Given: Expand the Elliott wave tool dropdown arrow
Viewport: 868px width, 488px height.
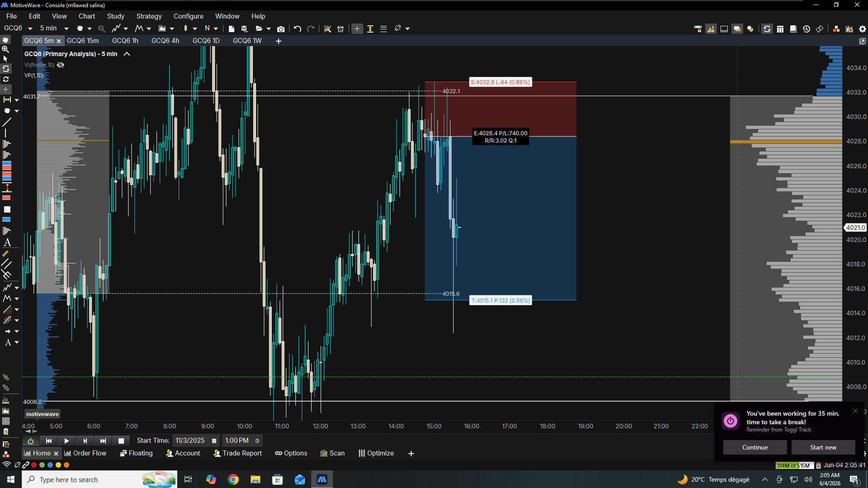Looking at the screenshot, I should pyautogui.click(x=149, y=28).
